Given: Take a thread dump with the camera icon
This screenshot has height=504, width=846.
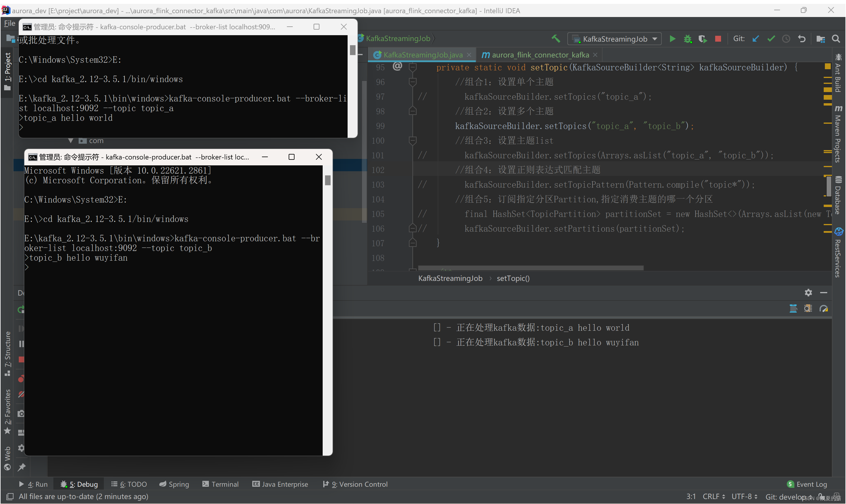Looking at the screenshot, I should coord(21,413).
